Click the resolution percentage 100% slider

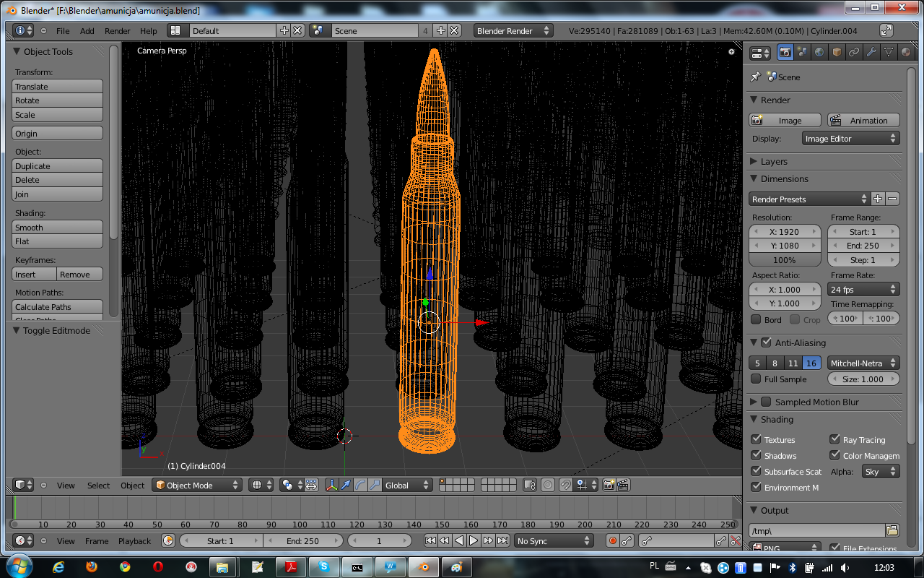click(785, 260)
